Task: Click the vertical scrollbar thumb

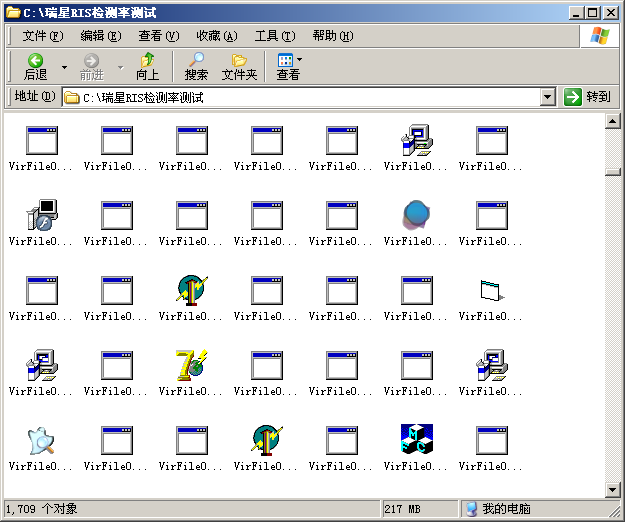Action: (613, 172)
